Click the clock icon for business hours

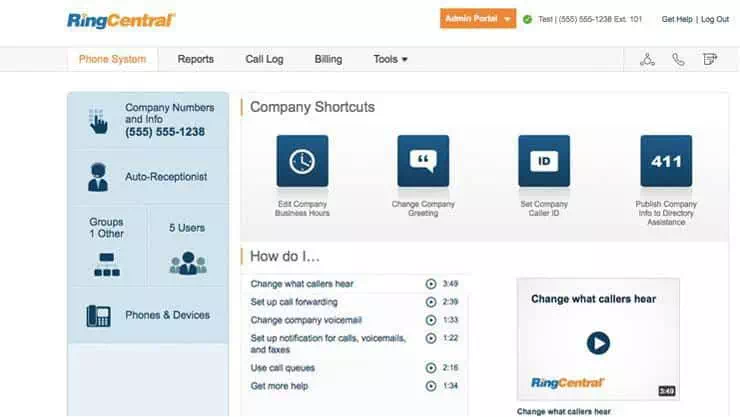click(302, 161)
